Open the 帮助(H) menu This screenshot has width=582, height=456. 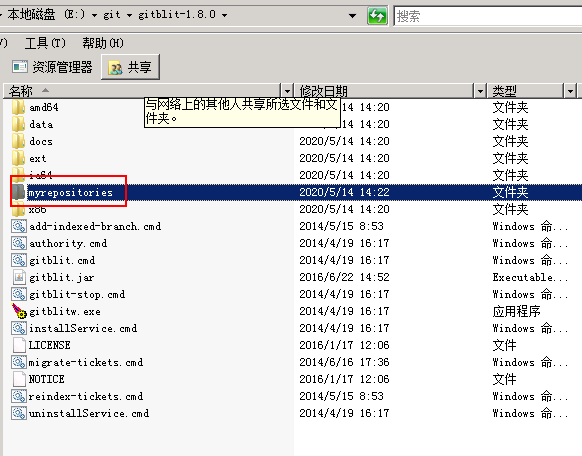(x=103, y=43)
